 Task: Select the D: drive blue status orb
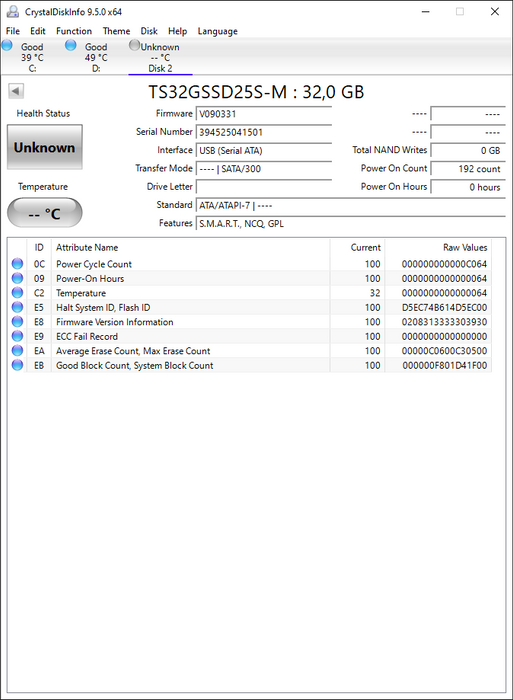coord(71,45)
